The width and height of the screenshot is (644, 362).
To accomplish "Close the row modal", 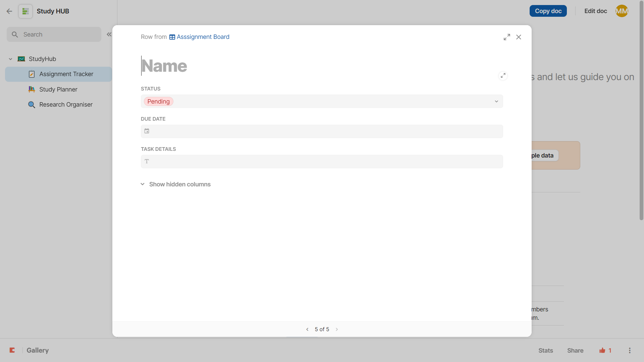I will pyautogui.click(x=519, y=37).
